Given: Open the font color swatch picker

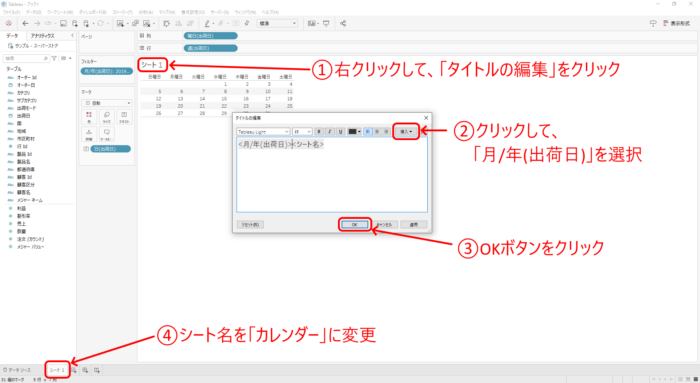Looking at the screenshot, I should pos(354,132).
